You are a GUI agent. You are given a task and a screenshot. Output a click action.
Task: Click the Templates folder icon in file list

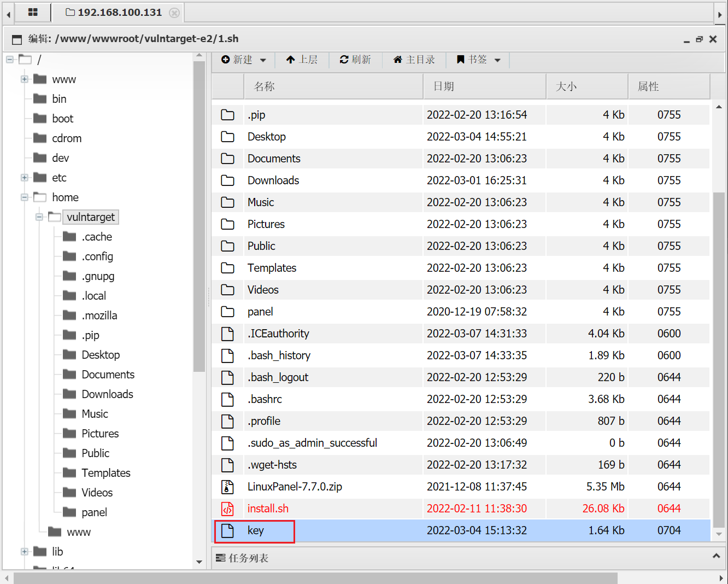click(x=227, y=268)
